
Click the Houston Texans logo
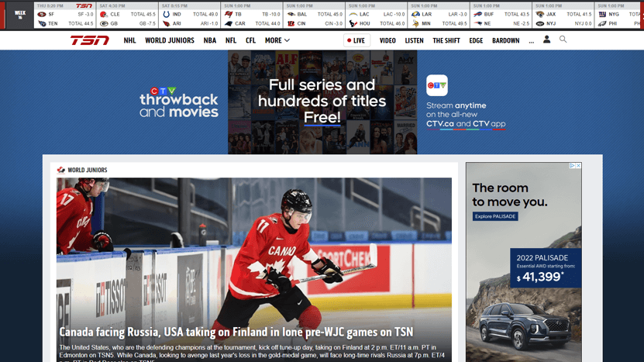click(x=353, y=24)
